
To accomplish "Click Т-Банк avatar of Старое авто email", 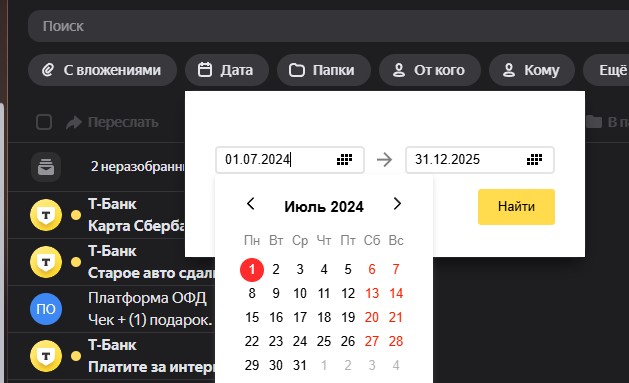I will tap(46, 262).
